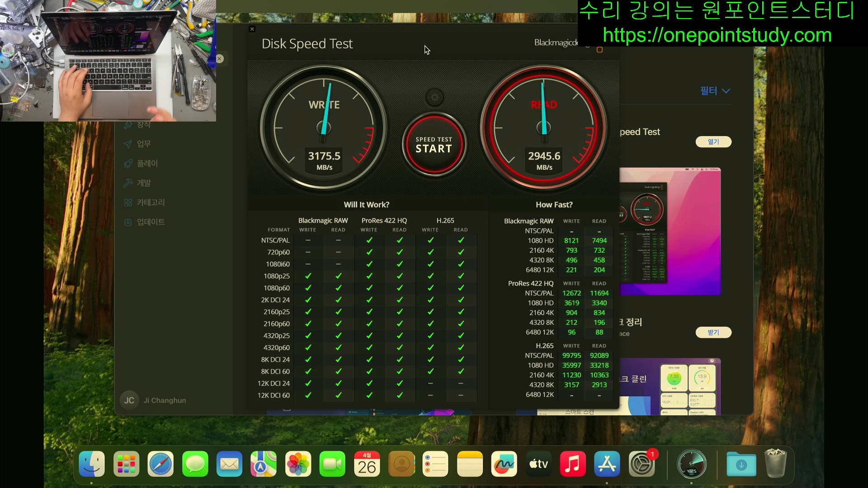Click the 1080p25 format row label

click(x=277, y=276)
